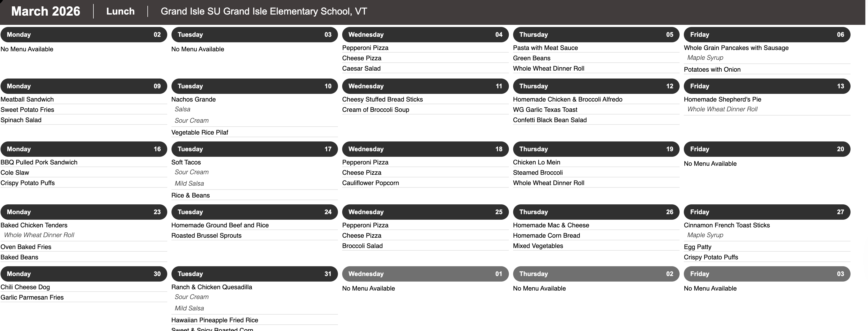This screenshot has height=331, width=868.
Task: Open Whole Grain Pancakes with Sausage item
Action: pos(736,48)
